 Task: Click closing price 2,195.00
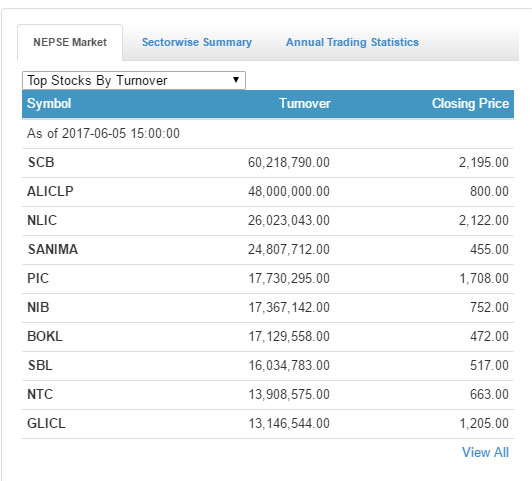(x=484, y=162)
